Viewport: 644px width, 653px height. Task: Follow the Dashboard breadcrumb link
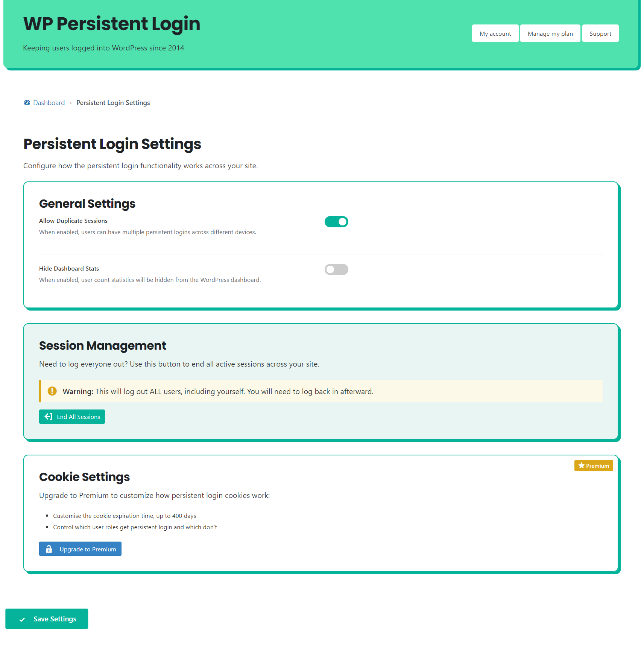49,102
